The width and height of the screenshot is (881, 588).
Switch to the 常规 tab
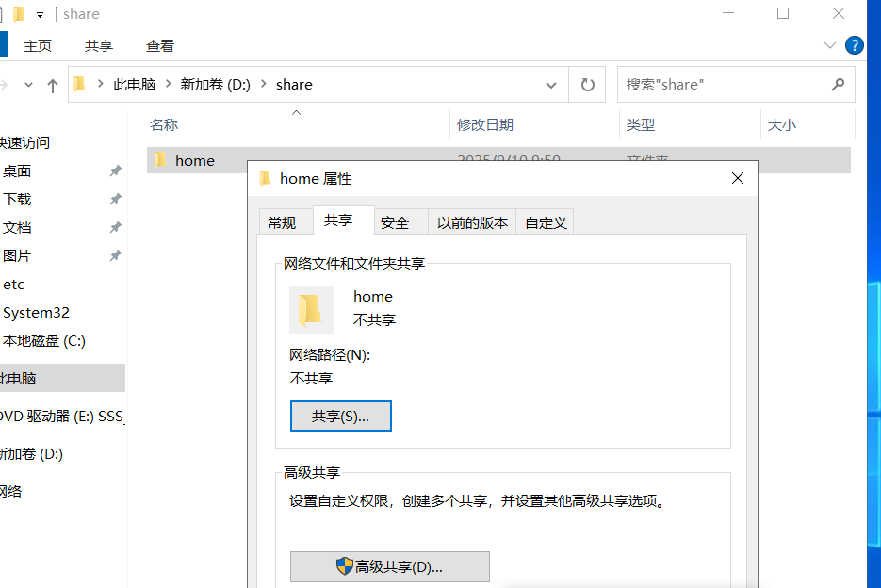click(282, 222)
